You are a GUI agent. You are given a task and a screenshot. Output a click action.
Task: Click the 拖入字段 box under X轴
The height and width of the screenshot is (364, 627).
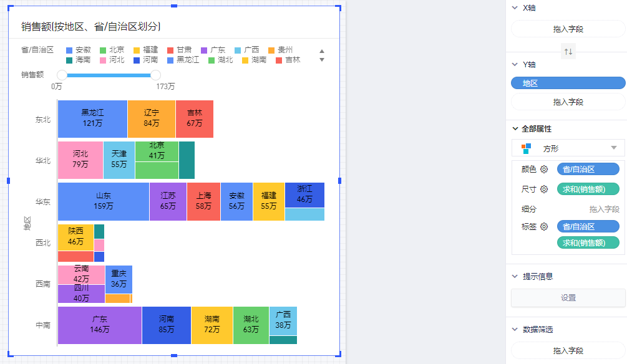click(x=568, y=29)
